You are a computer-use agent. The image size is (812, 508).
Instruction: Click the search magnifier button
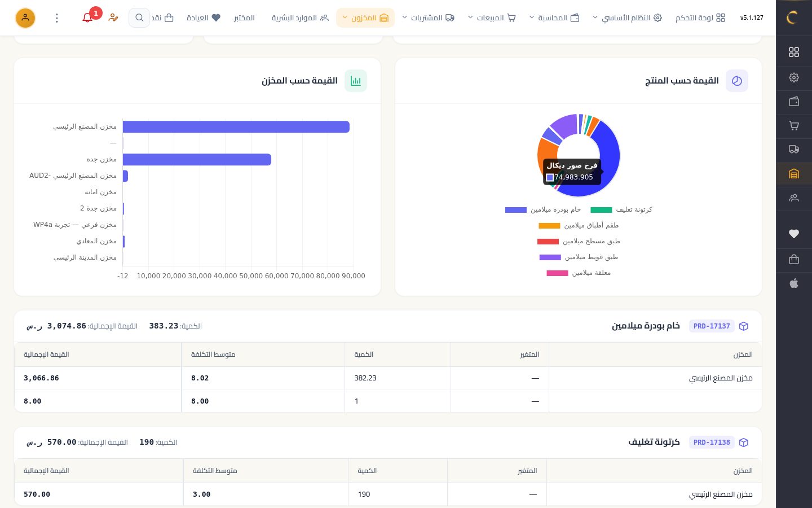pos(139,17)
